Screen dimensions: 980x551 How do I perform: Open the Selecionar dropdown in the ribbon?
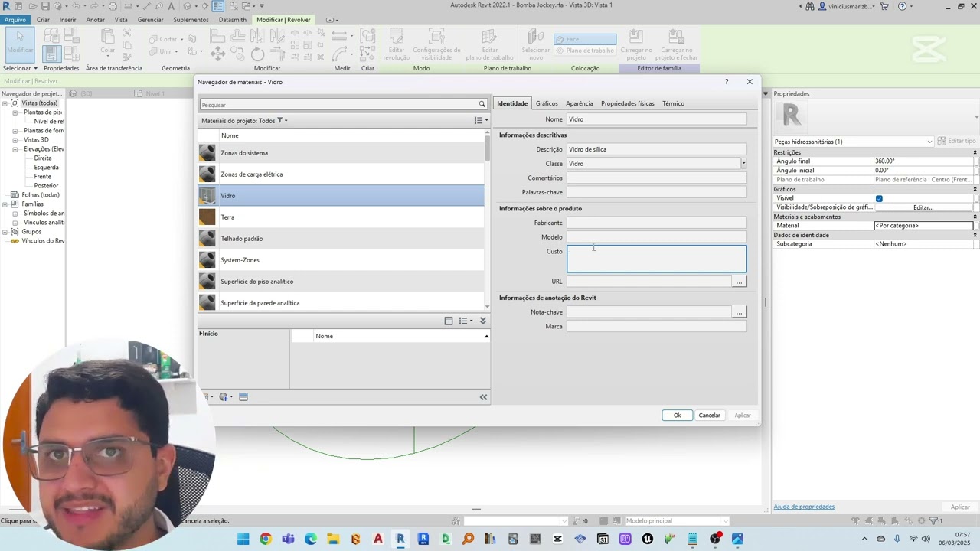coord(20,68)
